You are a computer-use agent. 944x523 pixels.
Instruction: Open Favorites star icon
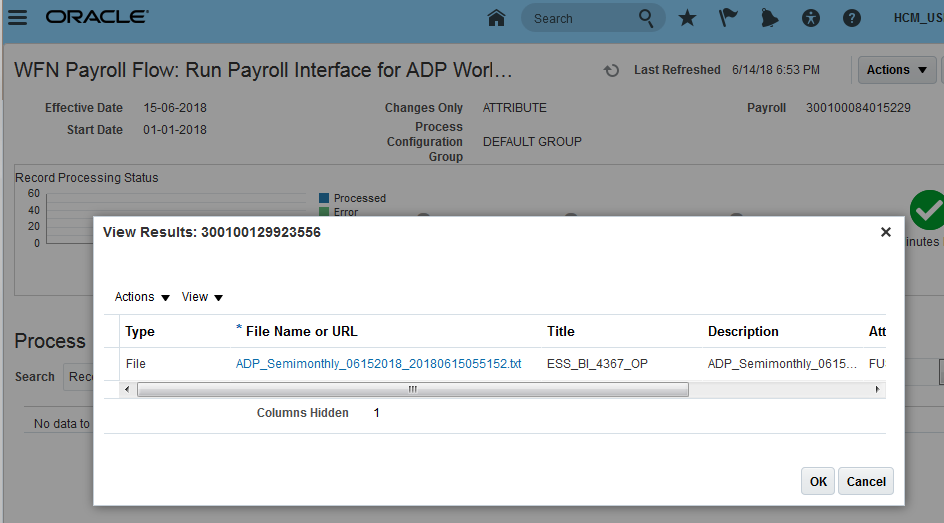(687, 18)
